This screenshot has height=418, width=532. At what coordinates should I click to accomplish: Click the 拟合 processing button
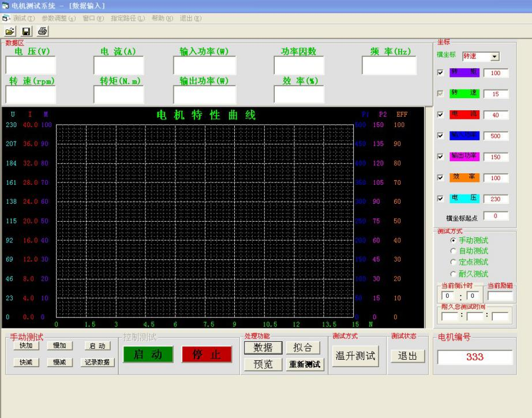point(303,347)
